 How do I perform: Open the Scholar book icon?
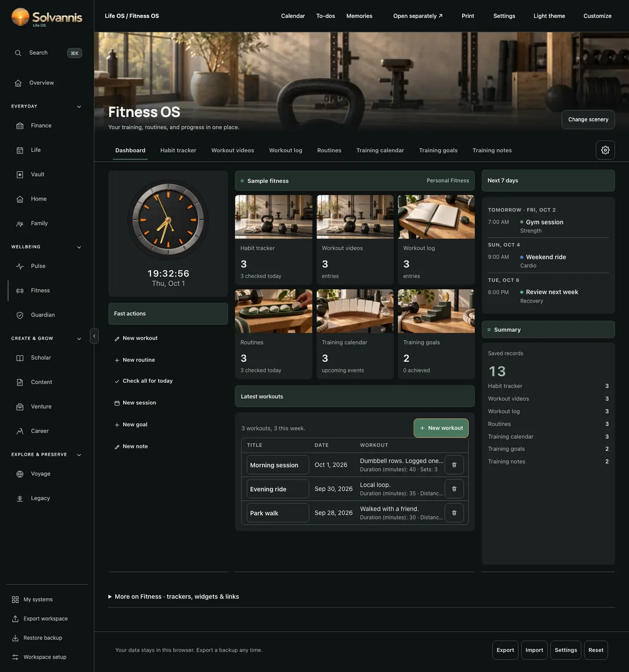pyautogui.click(x=20, y=358)
